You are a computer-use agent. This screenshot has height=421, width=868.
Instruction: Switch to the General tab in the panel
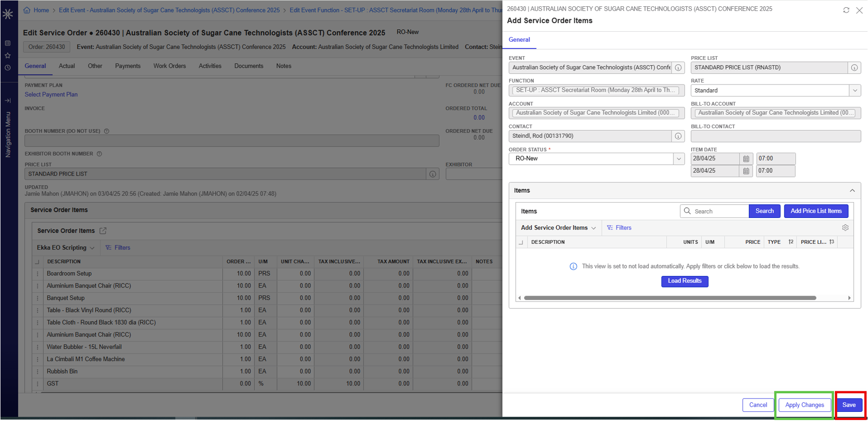pos(519,40)
